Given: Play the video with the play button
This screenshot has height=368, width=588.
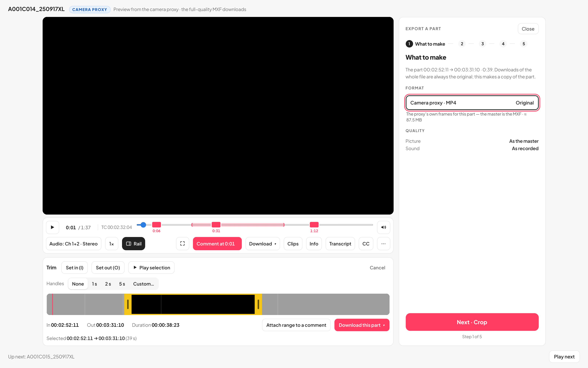Looking at the screenshot, I should tap(53, 227).
